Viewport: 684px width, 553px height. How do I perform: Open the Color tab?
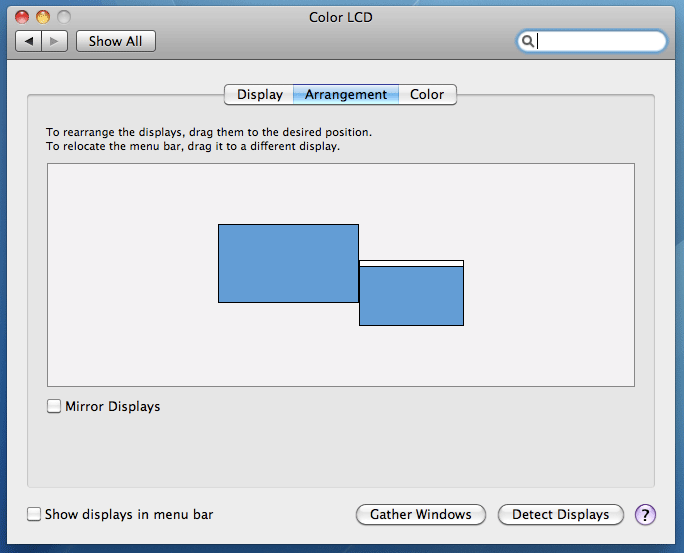427,95
